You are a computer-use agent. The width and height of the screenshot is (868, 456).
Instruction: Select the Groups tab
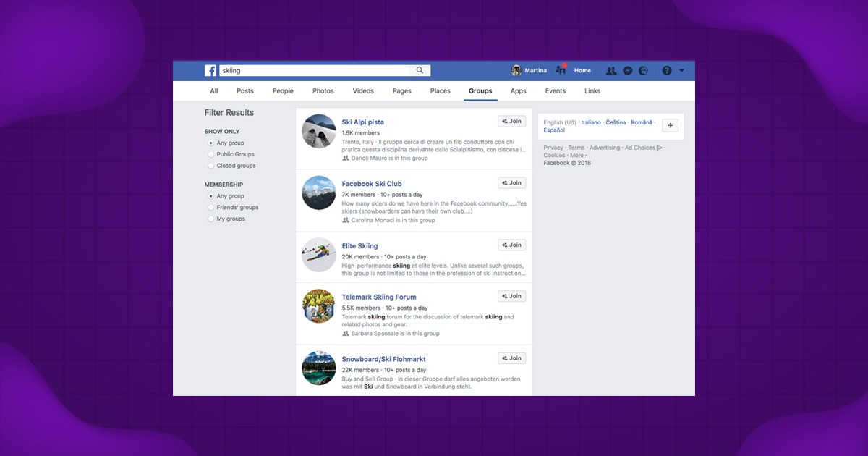pos(480,91)
